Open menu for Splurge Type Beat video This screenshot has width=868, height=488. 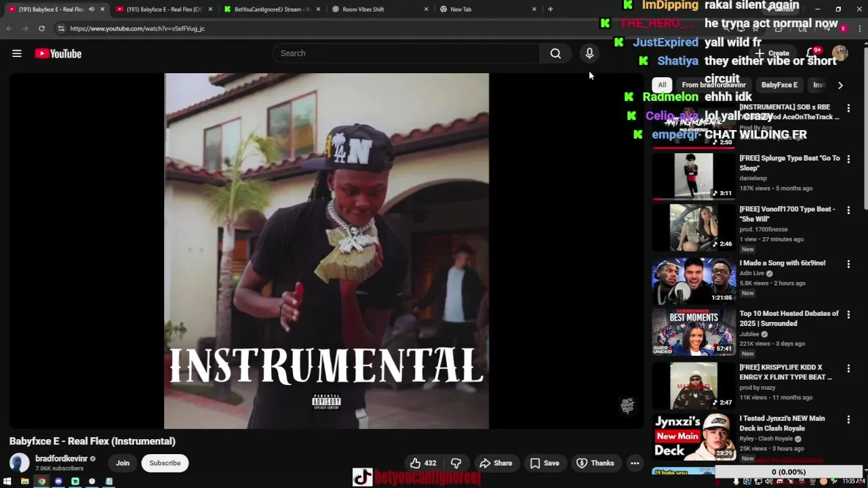click(x=848, y=159)
